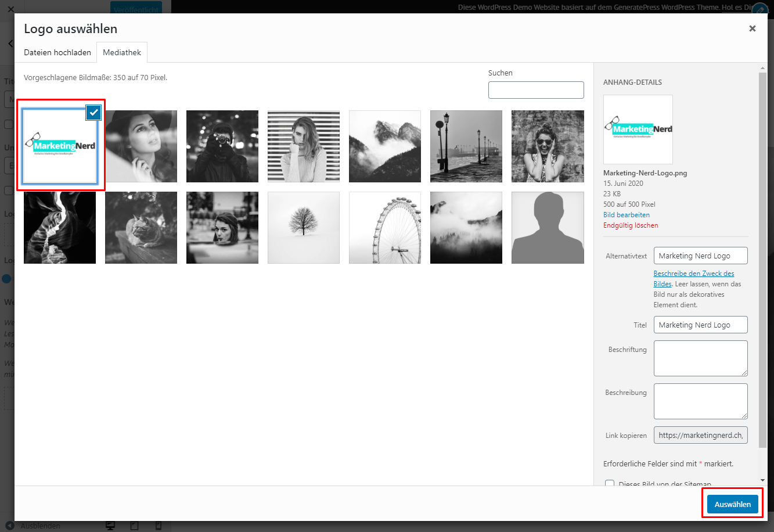Click the Erforderliche Felder note text
The height and width of the screenshot is (532, 774).
click(x=668, y=463)
